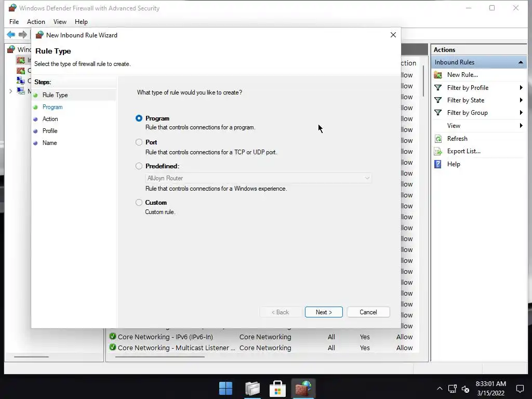Choose the Predefined rule radio button

point(139,166)
